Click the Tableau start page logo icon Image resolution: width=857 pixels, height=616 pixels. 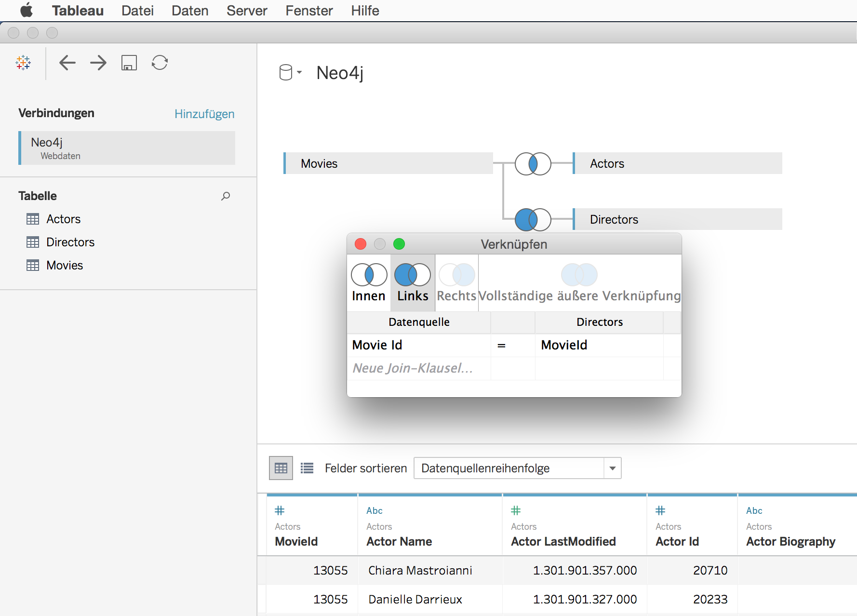(23, 63)
